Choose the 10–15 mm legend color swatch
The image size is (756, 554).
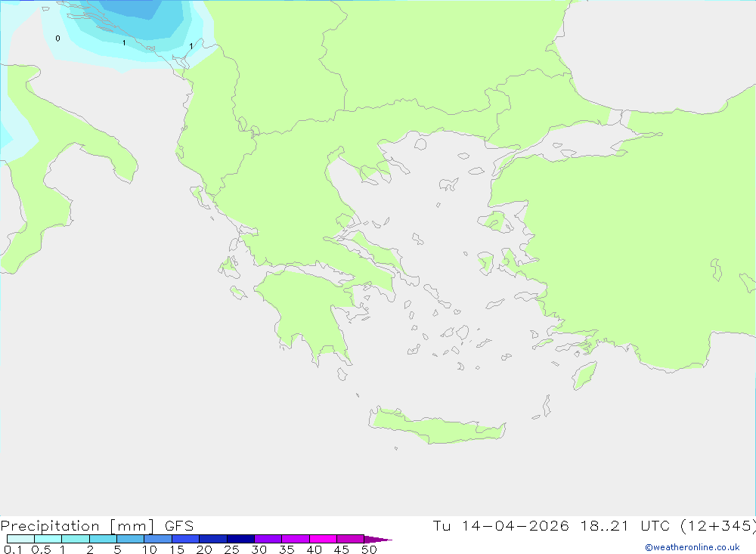(x=158, y=539)
